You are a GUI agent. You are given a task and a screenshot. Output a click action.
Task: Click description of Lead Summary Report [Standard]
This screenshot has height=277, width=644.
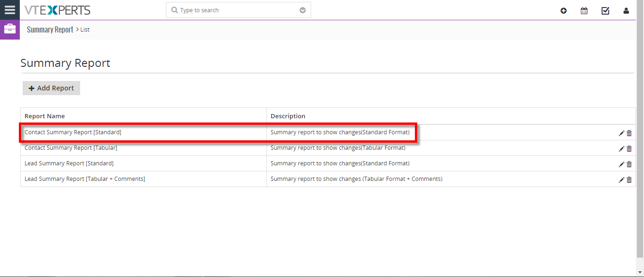[x=340, y=163]
